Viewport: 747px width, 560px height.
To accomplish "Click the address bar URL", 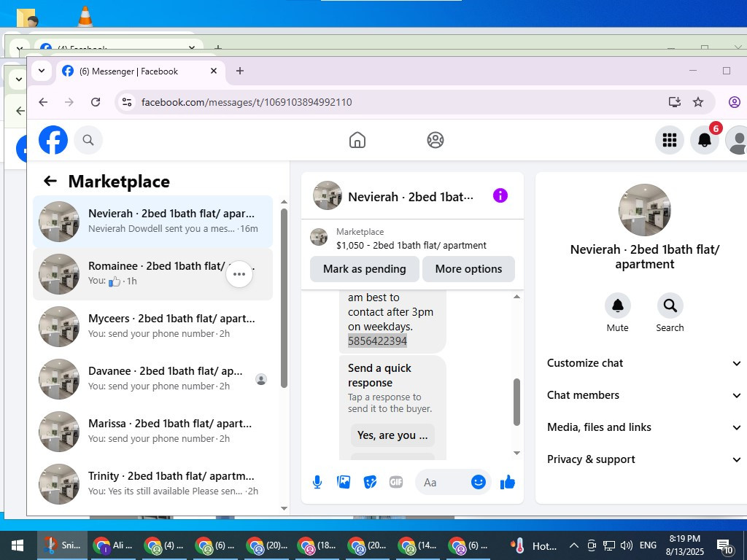I will tap(247, 102).
